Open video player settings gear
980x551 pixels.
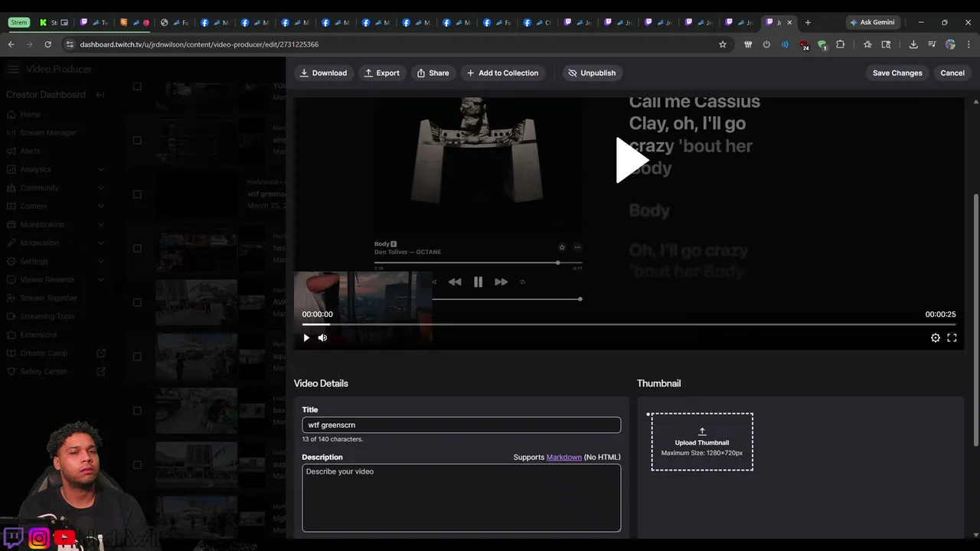(x=936, y=337)
